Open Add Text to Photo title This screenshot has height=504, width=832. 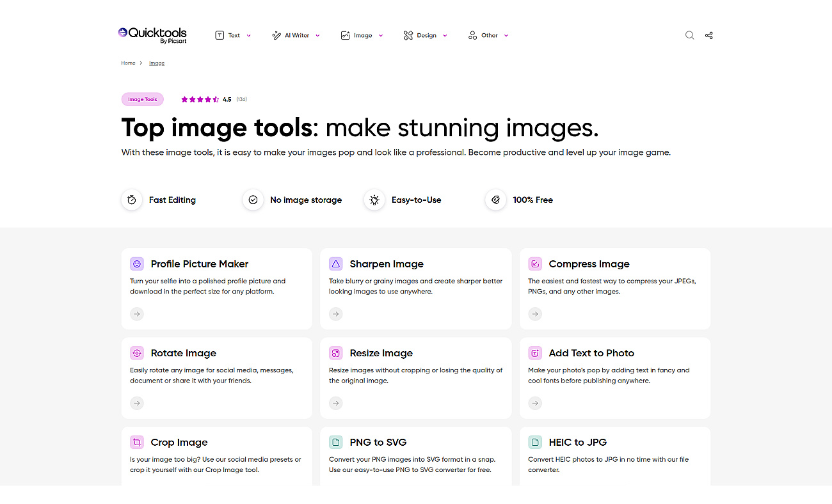click(591, 353)
